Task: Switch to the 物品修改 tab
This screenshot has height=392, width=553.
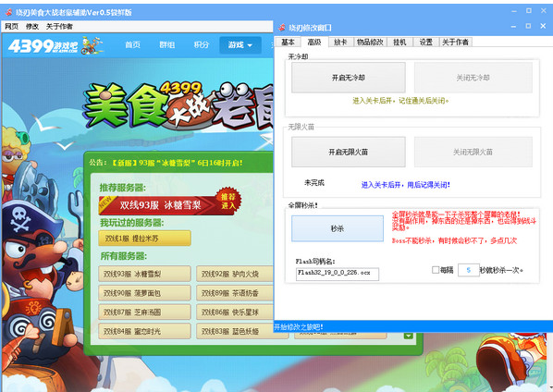Action: coord(370,42)
